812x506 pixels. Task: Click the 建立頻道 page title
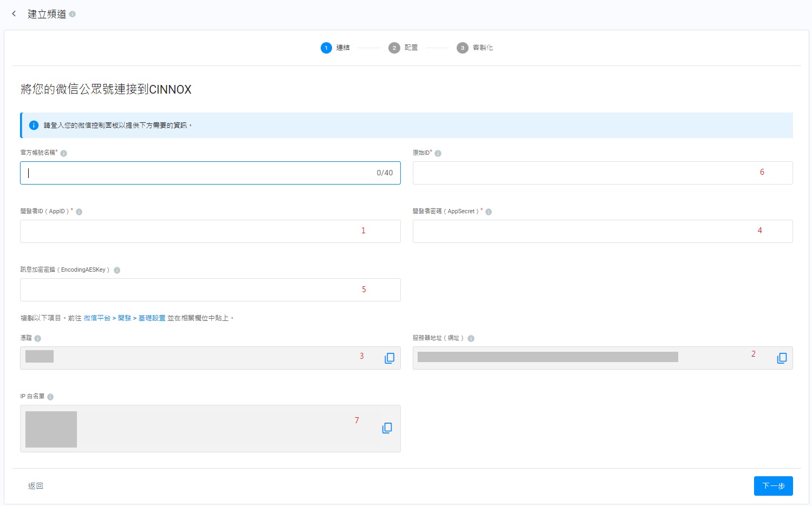(x=47, y=14)
